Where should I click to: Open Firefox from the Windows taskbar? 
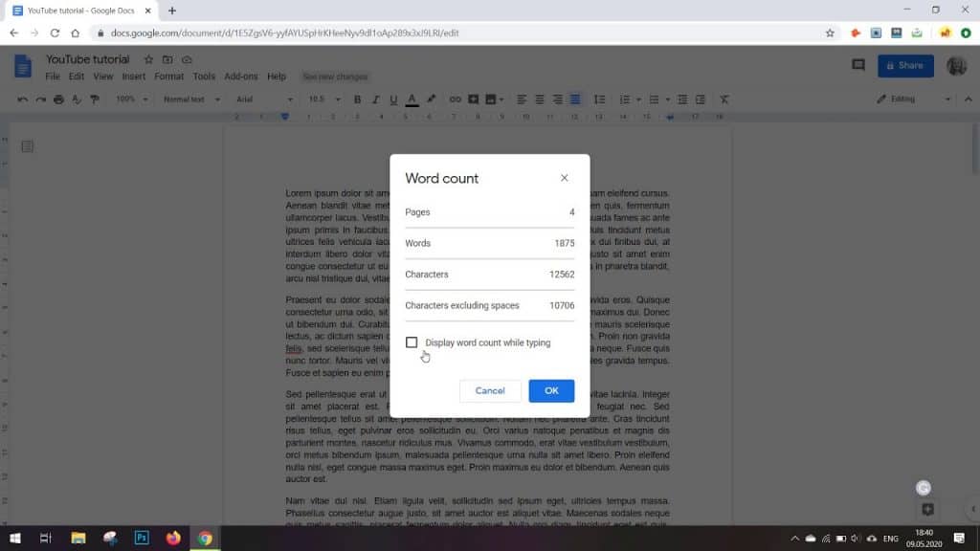(x=173, y=539)
